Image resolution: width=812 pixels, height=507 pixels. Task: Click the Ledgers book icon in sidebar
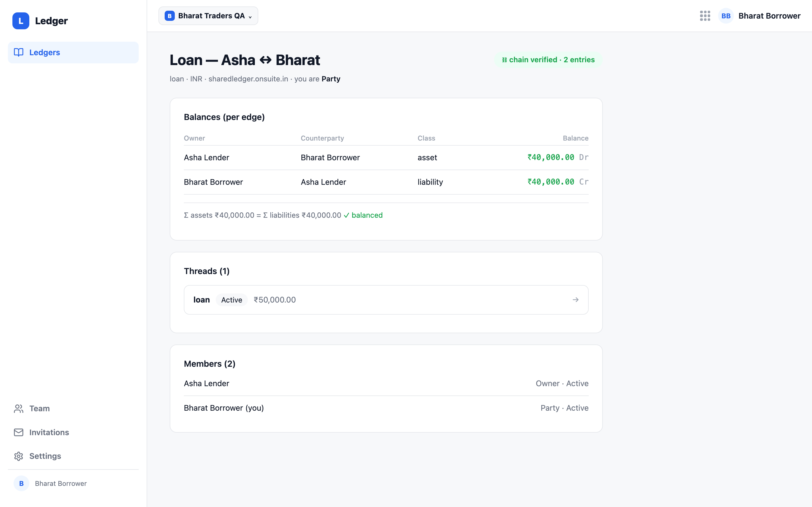click(18, 52)
